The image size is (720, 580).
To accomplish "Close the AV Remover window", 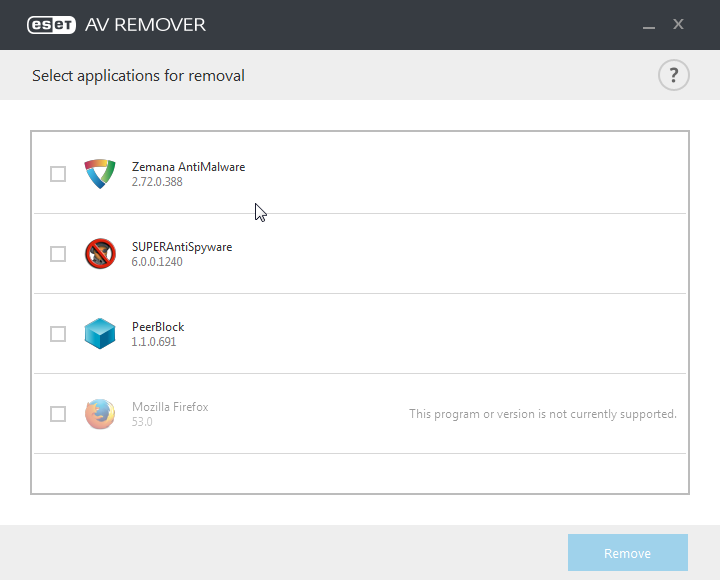I will (x=678, y=24).
